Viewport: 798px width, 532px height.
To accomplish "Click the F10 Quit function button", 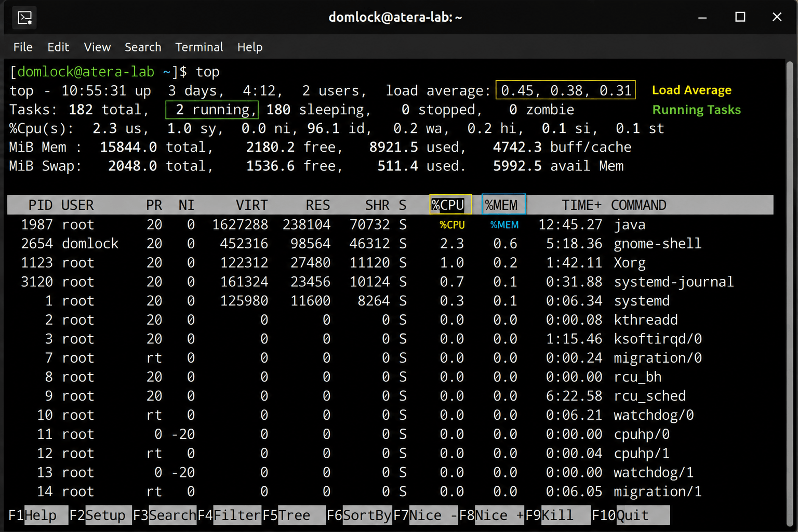I will pyautogui.click(x=630, y=515).
